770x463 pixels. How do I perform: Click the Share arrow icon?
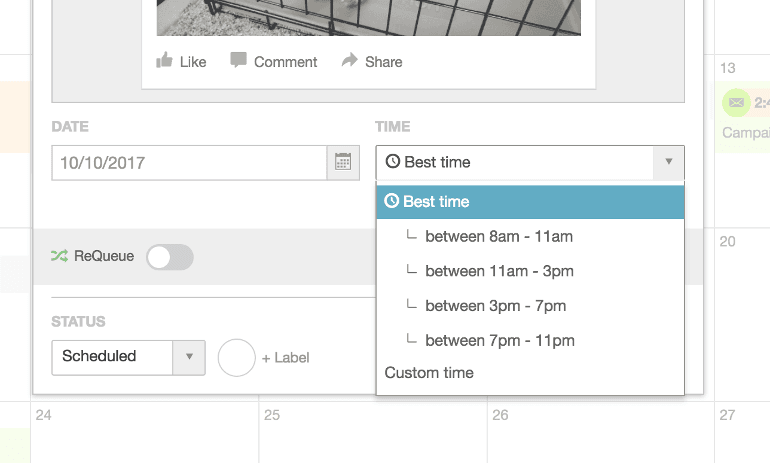coord(349,61)
